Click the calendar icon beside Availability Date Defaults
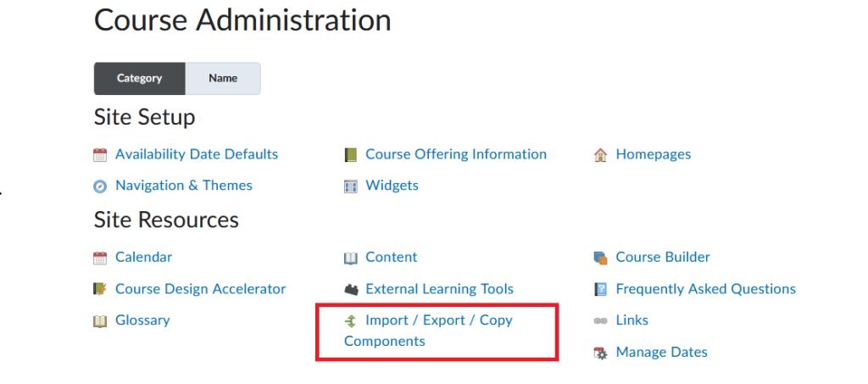 100,155
